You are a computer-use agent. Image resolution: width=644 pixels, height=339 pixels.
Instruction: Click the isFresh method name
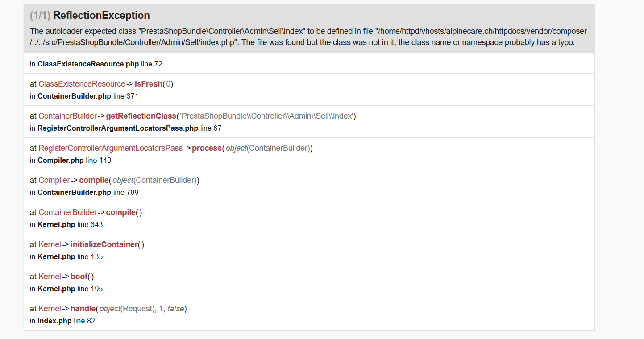coord(148,84)
